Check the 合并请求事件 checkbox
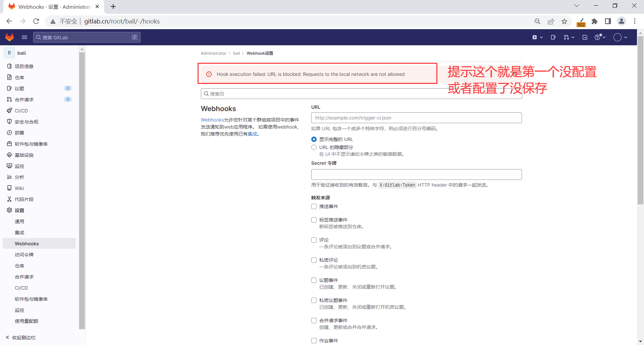The width and height of the screenshot is (644, 345). [314, 321]
